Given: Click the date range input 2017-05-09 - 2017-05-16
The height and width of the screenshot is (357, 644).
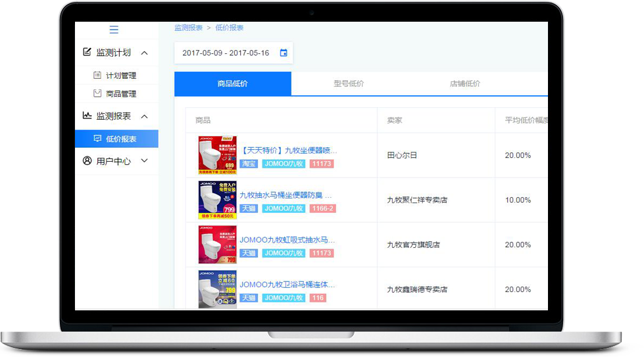Looking at the screenshot, I should click(x=226, y=53).
